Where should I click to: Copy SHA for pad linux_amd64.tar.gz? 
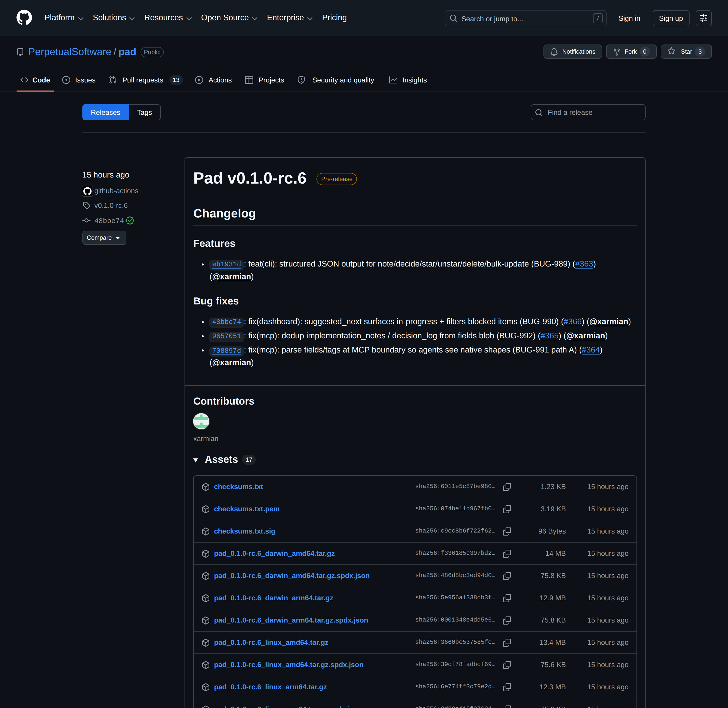coord(507,643)
